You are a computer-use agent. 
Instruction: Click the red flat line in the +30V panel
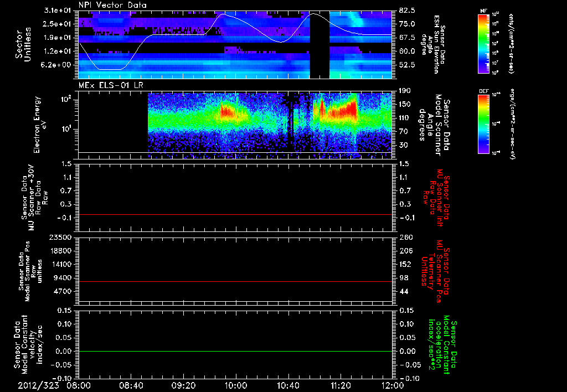(x=235, y=215)
